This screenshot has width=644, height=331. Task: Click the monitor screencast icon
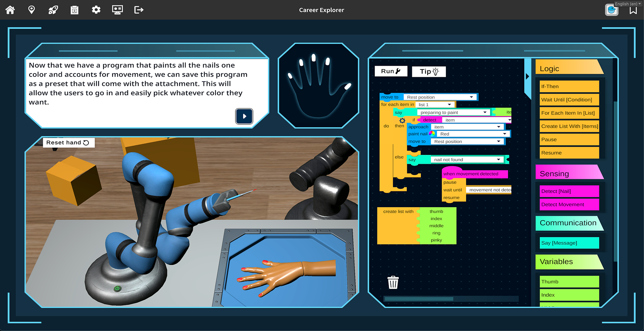(117, 10)
